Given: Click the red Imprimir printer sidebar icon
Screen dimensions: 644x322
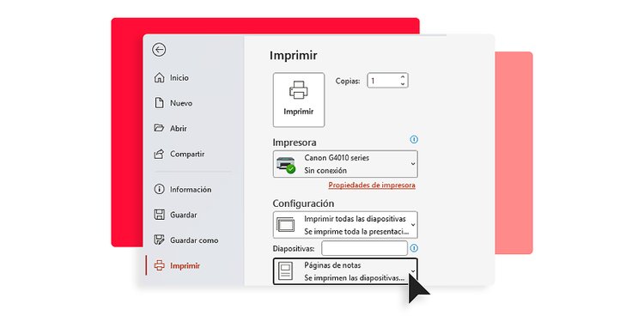Looking at the screenshot, I should tap(159, 265).
